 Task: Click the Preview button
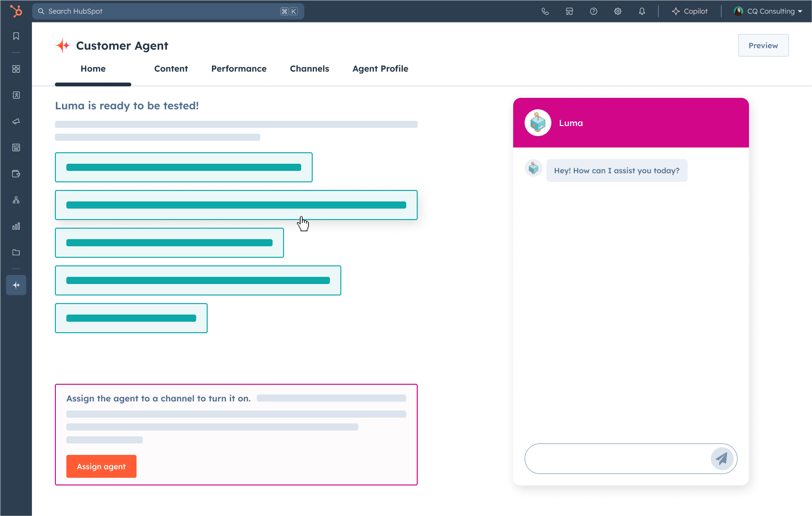(763, 45)
